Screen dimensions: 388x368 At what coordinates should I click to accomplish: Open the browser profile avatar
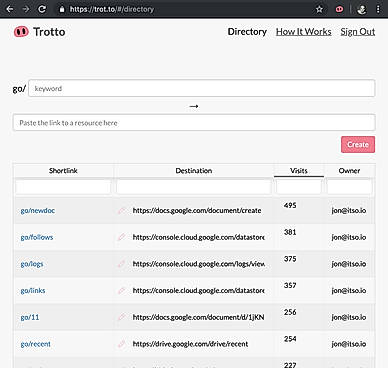pos(362,9)
